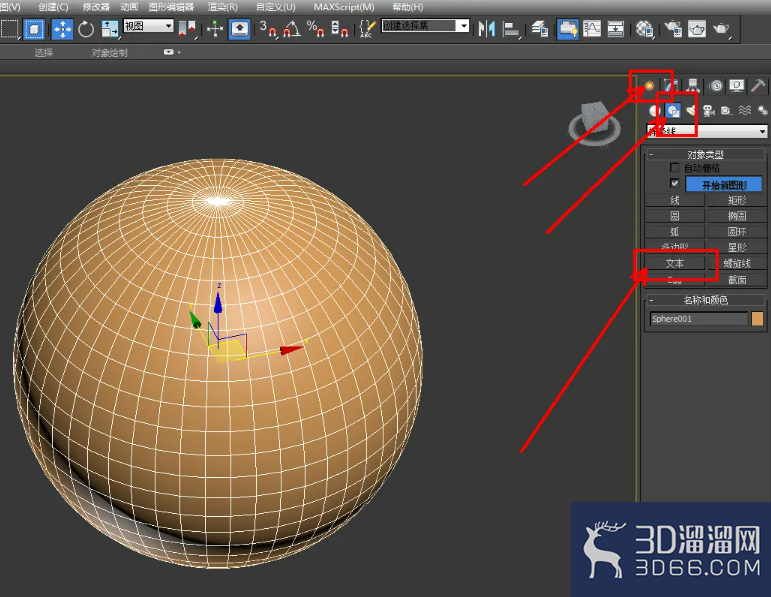Activate the Select and Move tool
The height and width of the screenshot is (597, 771).
click(62, 29)
